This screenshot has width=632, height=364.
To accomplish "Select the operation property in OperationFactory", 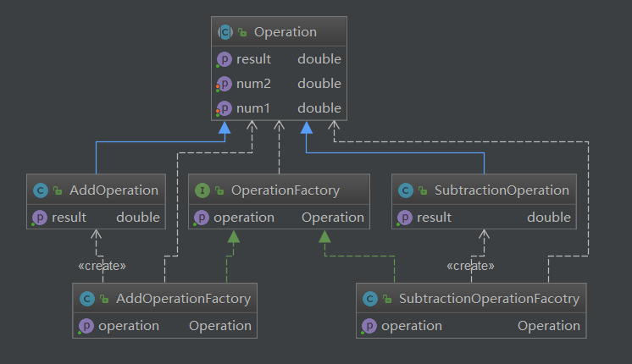I will point(244,218).
